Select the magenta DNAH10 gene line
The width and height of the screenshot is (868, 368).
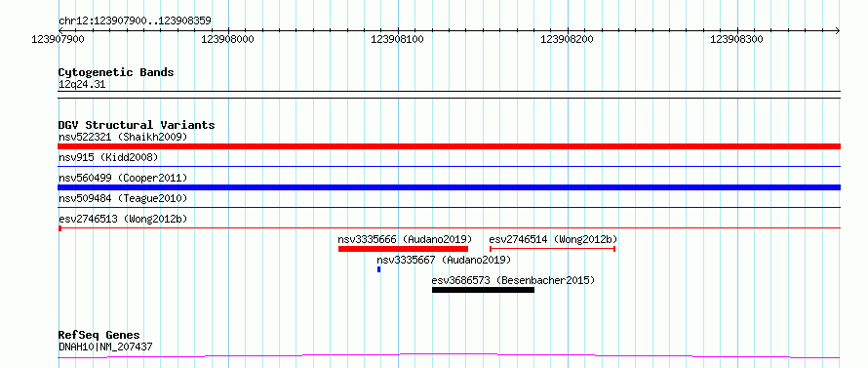[449, 356]
